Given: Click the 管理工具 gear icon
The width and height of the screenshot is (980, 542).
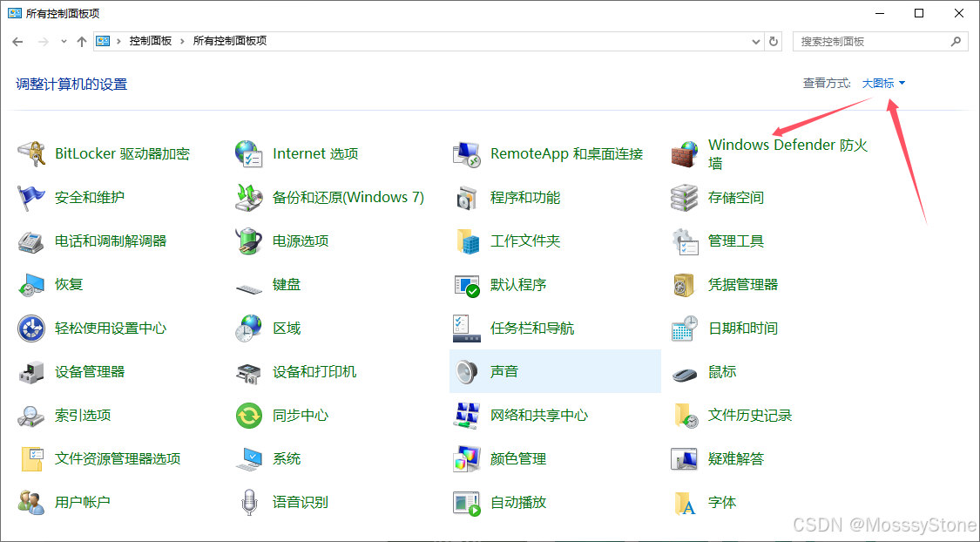Looking at the screenshot, I should pos(685,241).
